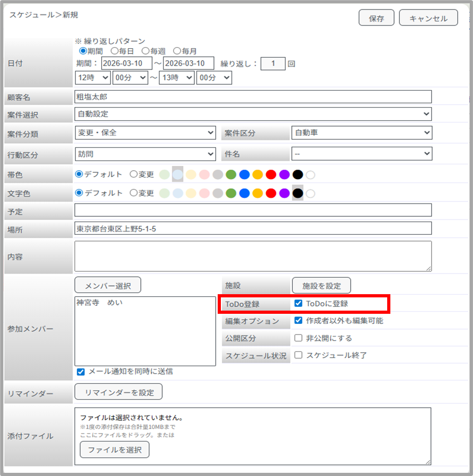Select the 毎月 repeat pattern radio

pos(177,51)
